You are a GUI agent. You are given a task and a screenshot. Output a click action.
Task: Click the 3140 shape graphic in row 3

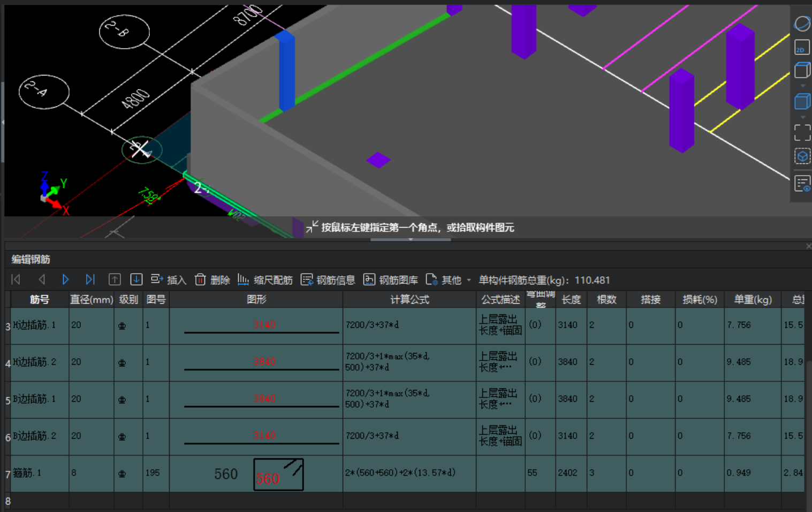click(x=262, y=327)
